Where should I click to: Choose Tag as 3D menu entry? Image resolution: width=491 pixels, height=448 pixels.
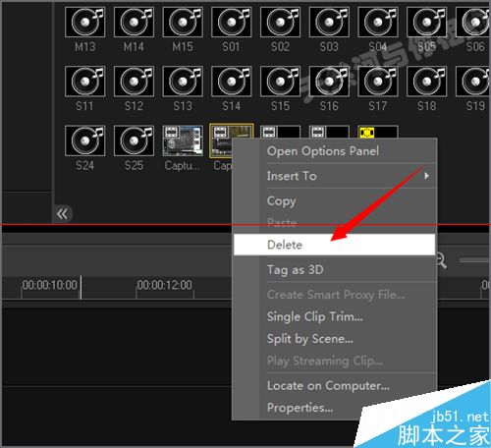(x=335, y=269)
